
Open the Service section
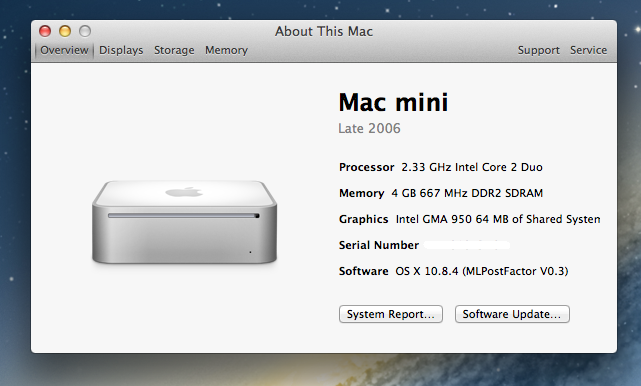pos(589,50)
